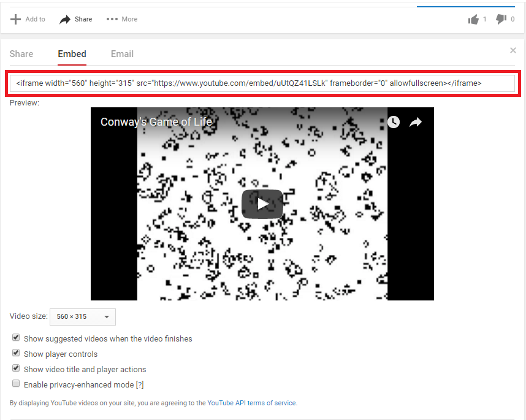Close the share panel with the X
The width and height of the screenshot is (526, 420).
pos(513,50)
